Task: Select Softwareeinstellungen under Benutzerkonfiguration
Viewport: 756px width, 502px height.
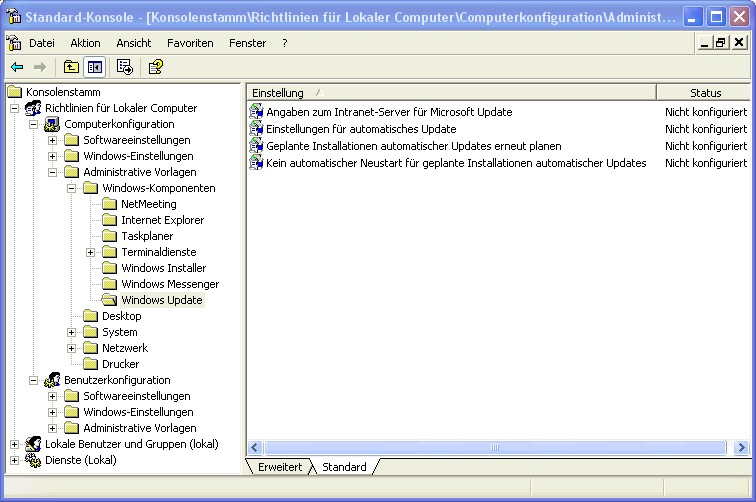Action: click(137, 396)
